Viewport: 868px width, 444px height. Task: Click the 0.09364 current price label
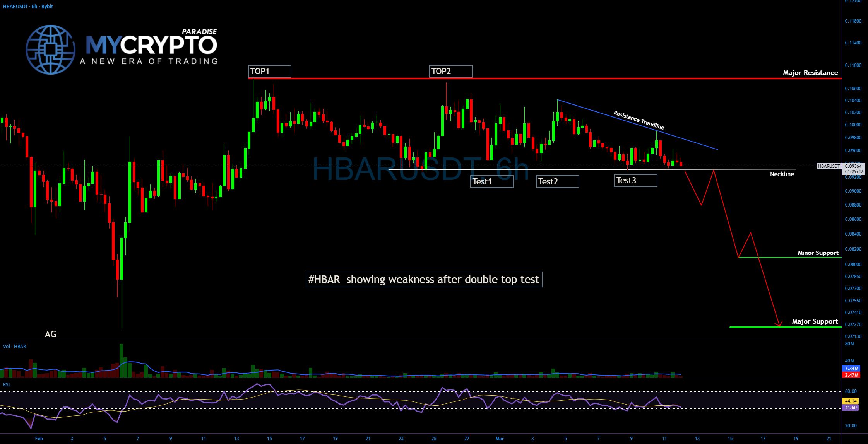[853, 166]
